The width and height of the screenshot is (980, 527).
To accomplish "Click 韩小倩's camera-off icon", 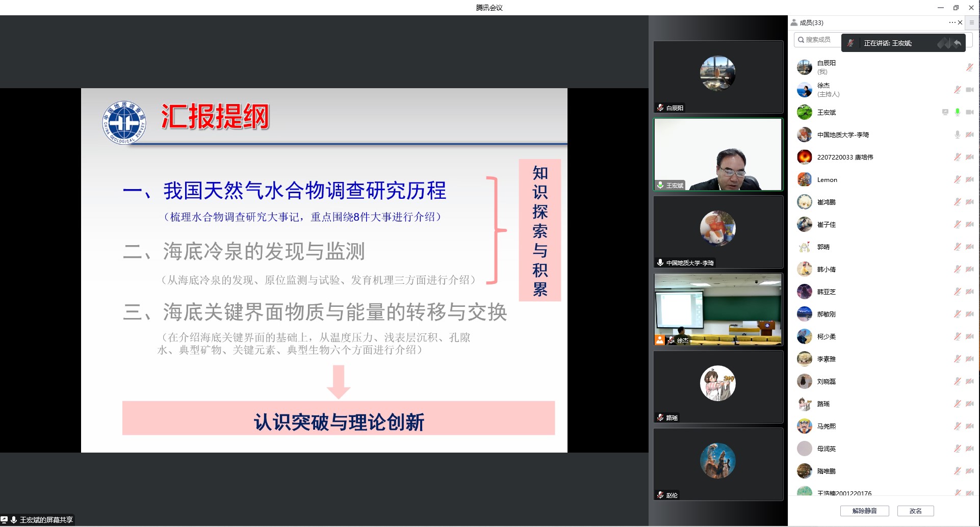I will pos(970,269).
